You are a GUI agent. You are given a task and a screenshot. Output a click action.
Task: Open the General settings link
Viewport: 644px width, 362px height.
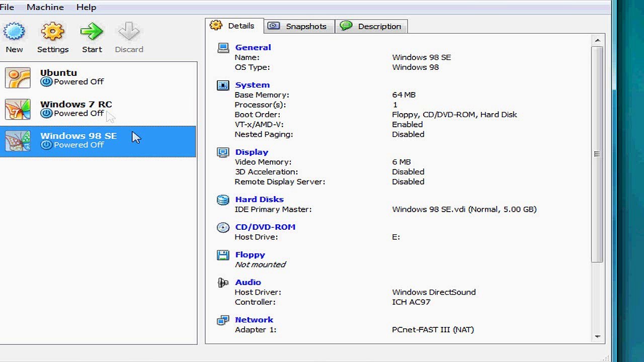(253, 47)
